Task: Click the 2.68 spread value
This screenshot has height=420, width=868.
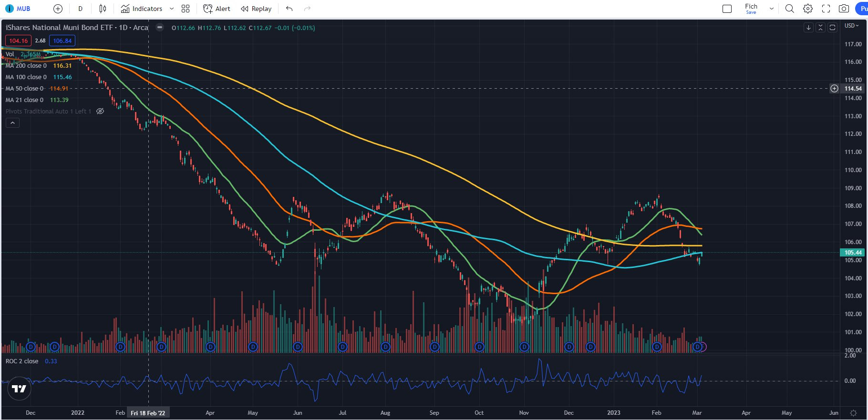Action: 41,41
